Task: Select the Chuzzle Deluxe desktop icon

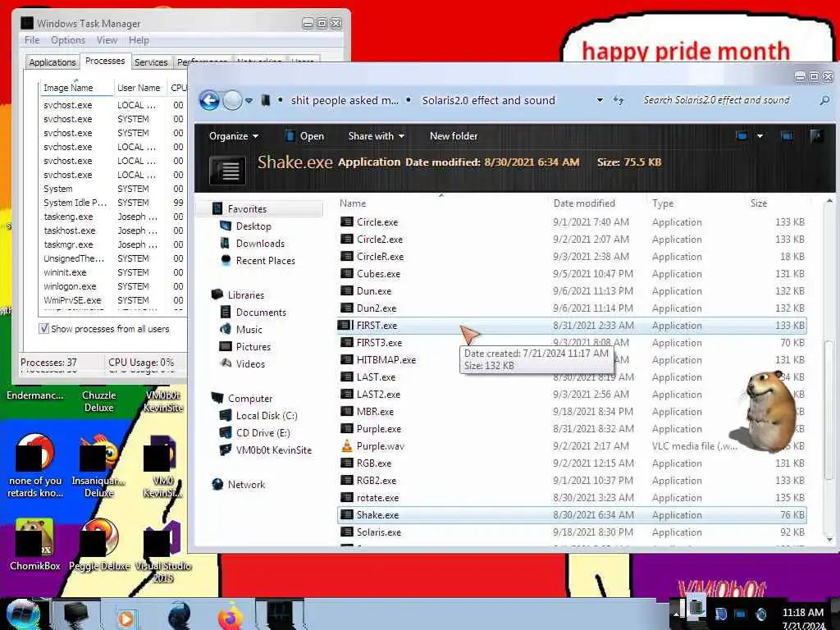Action: 99,401
